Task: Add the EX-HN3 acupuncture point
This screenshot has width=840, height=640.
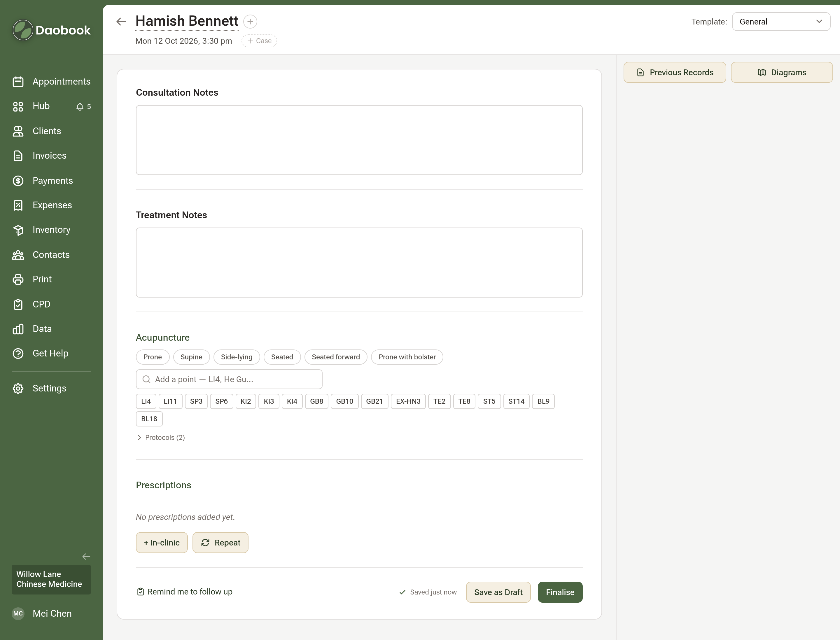Action: click(408, 401)
